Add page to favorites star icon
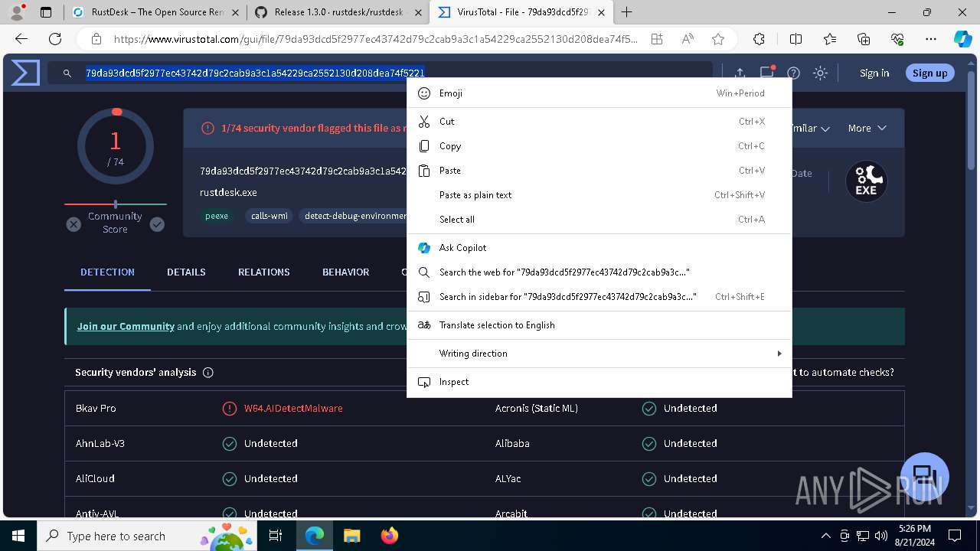This screenshot has width=980, height=551. [x=717, y=39]
